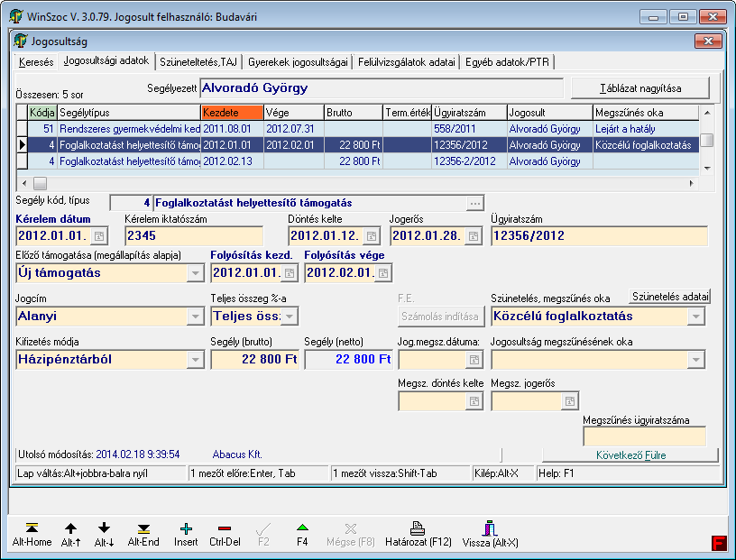
Task: Select row with Ügyiratszám 12356-2/2012
Action: tap(358, 161)
